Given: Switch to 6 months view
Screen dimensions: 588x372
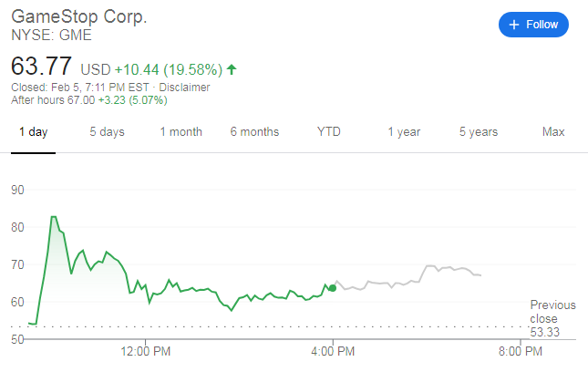Looking at the screenshot, I should (x=254, y=132).
